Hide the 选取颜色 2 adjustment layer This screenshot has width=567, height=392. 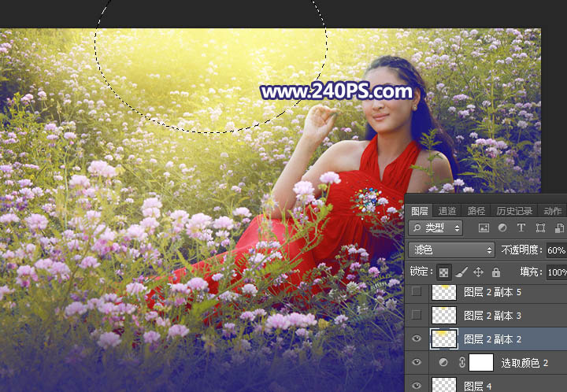[x=417, y=363]
